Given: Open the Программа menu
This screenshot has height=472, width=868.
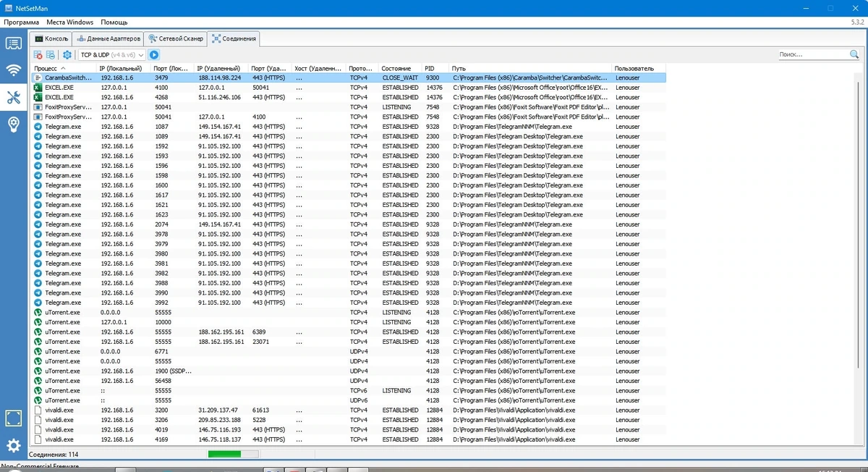Looking at the screenshot, I should [21, 22].
